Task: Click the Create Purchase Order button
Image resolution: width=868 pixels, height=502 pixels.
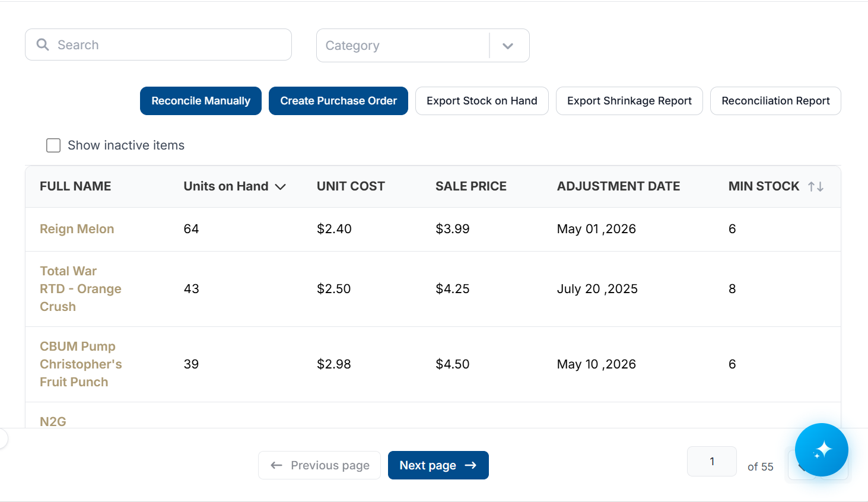Action: click(338, 101)
